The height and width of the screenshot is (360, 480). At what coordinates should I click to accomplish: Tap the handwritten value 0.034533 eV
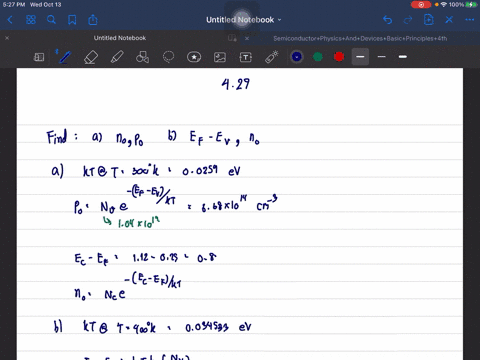[x=218, y=327]
